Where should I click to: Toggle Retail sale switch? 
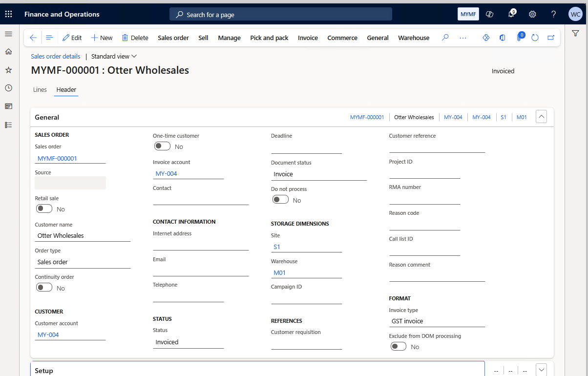click(44, 209)
